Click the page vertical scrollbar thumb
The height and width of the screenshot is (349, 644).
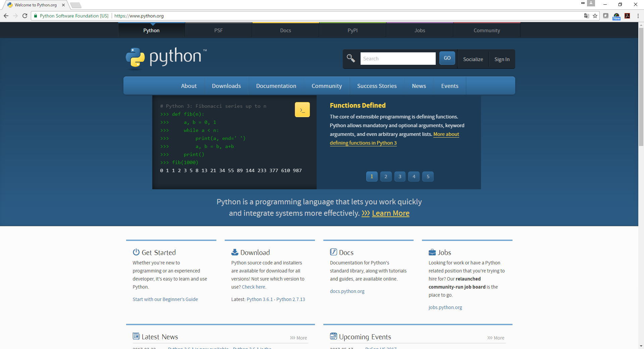tap(641, 87)
